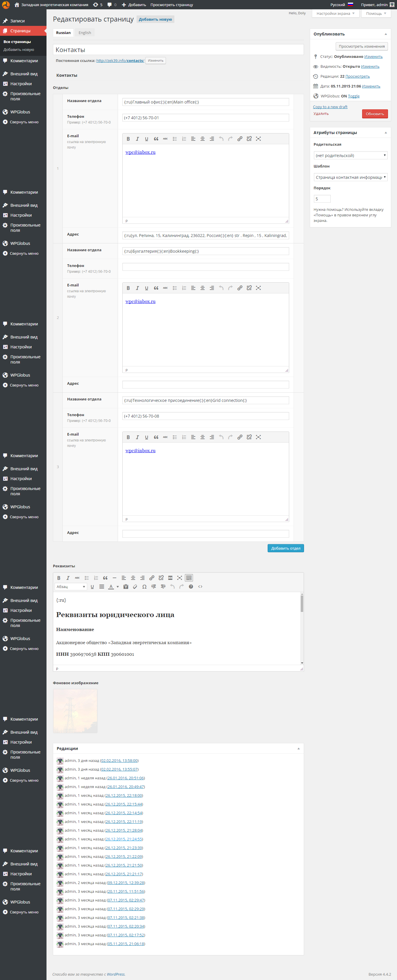The image size is (397, 980).
Task: Apply numbered list in department 3 E-mail editor
Action: tap(184, 437)
